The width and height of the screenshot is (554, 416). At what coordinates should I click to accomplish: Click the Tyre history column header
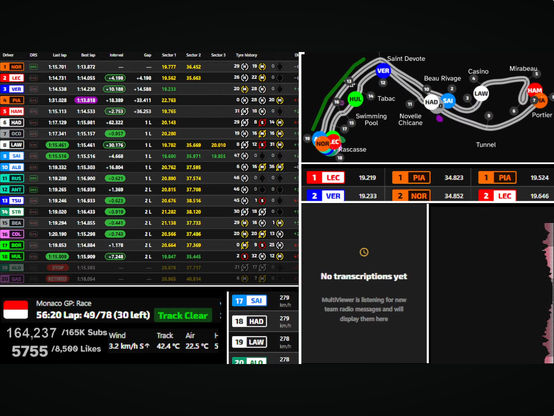[247, 55]
